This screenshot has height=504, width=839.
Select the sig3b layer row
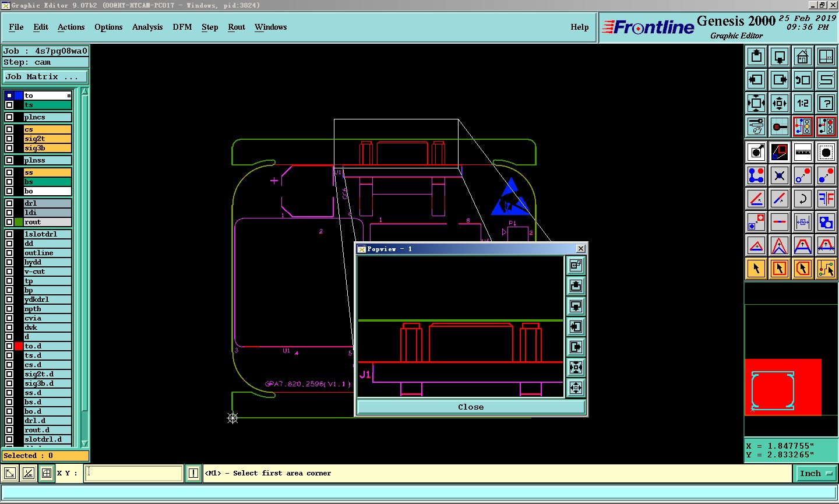point(48,148)
